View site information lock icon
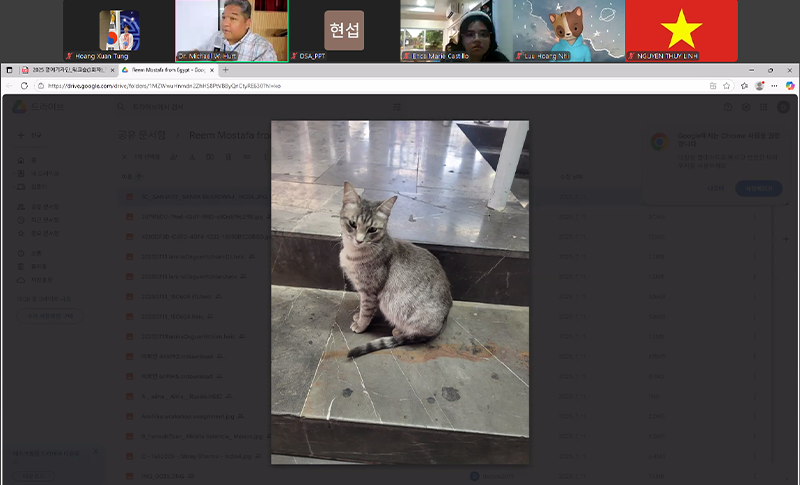 tap(41, 86)
